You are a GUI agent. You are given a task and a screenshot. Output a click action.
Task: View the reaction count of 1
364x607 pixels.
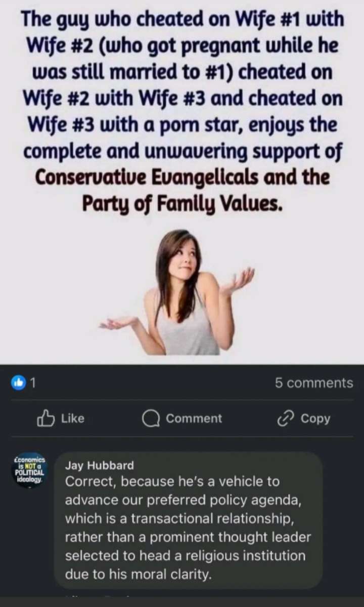[x=33, y=383]
